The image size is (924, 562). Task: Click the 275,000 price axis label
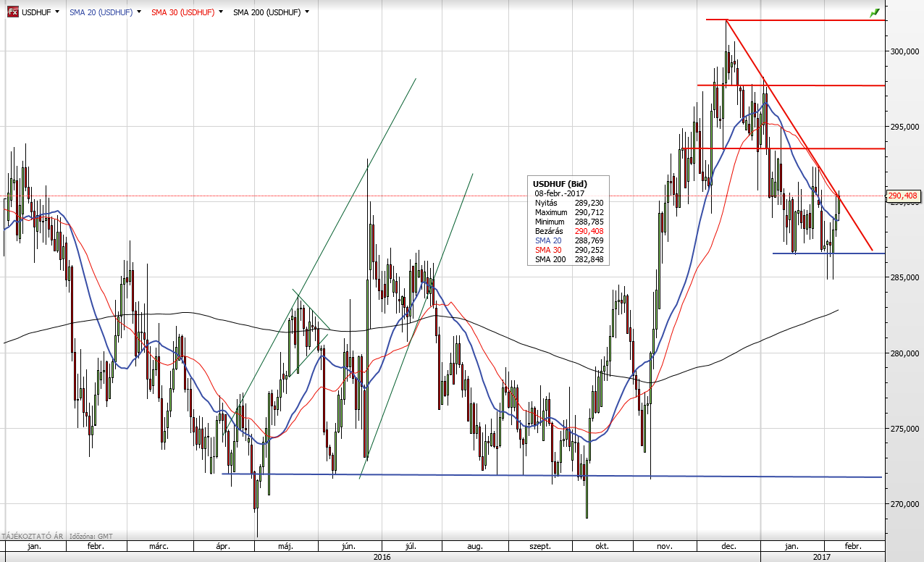(x=903, y=429)
